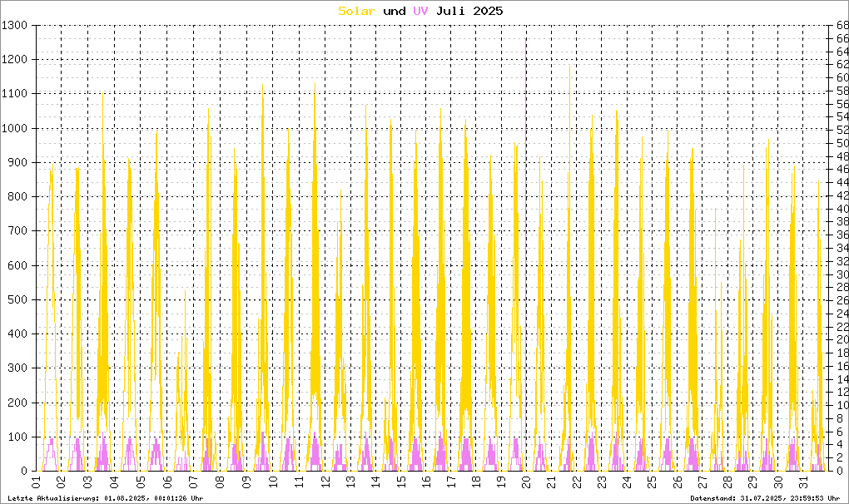Click day 15 on the bottom date axis
The width and height of the screenshot is (849, 504).
pos(400,483)
